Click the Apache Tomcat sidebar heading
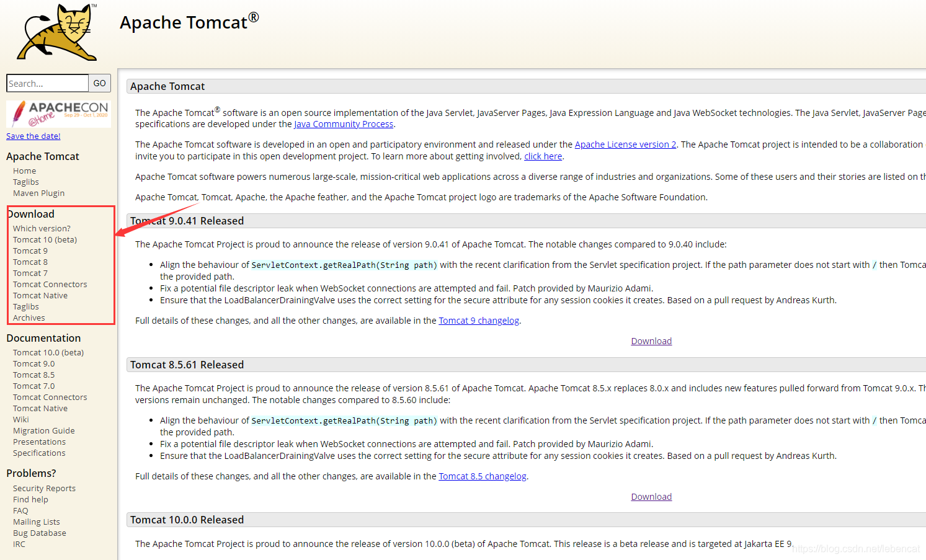The image size is (926, 560). [43, 156]
